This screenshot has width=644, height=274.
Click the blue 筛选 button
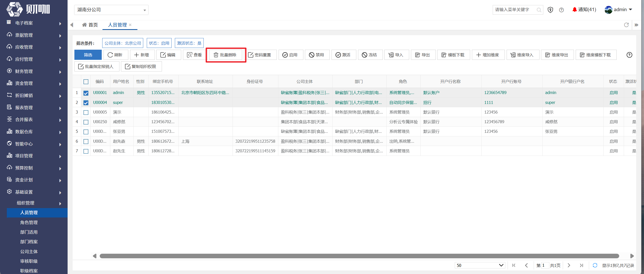click(x=88, y=55)
